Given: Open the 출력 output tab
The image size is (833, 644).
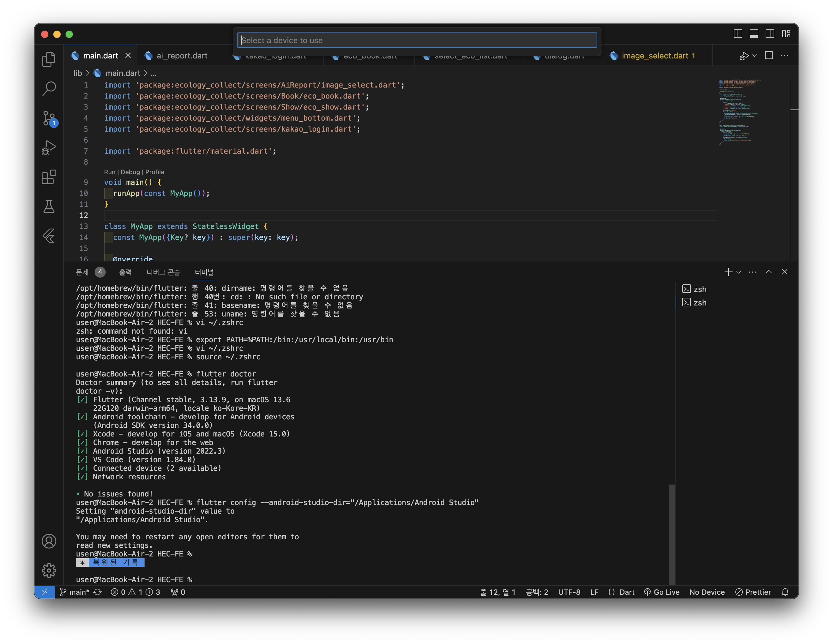Looking at the screenshot, I should 126,272.
